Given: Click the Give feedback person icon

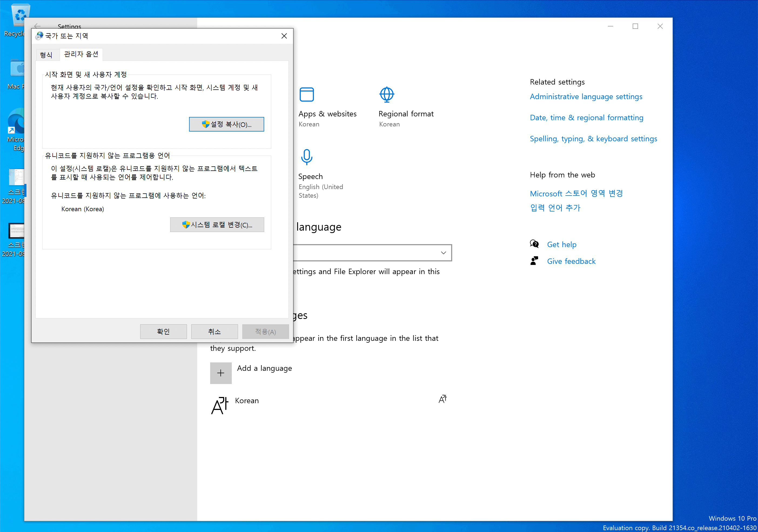Looking at the screenshot, I should [x=534, y=261].
